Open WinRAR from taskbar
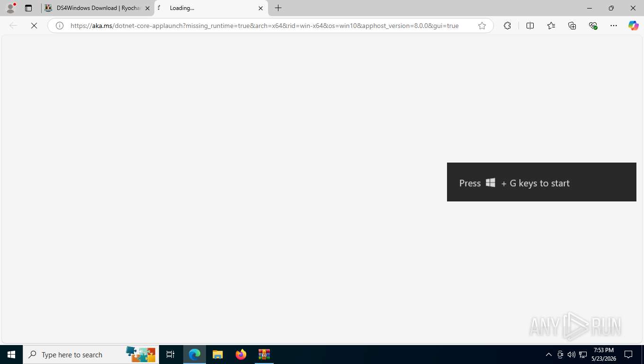The width and height of the screenshot is (644, 364). (x=264, y=355)
